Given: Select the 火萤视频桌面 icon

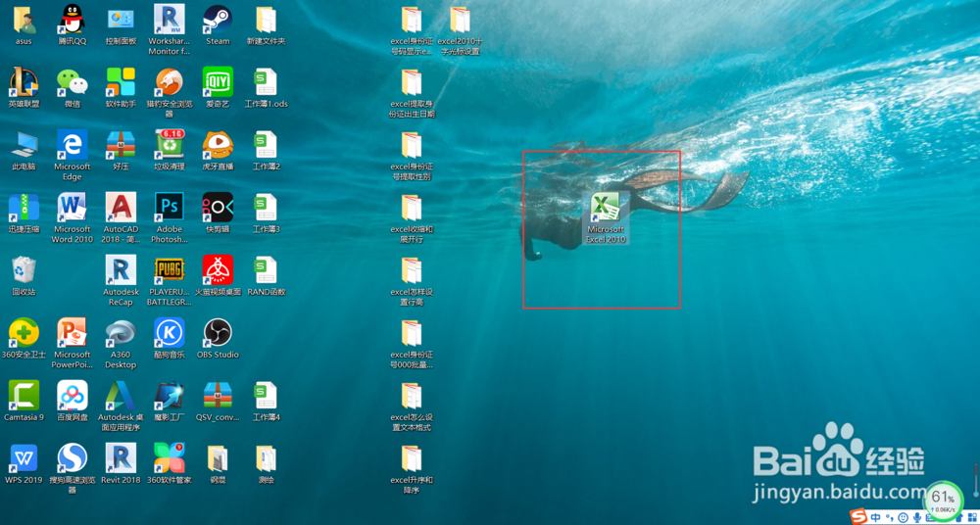Looking at the screenshot, I should click(218, 275).
